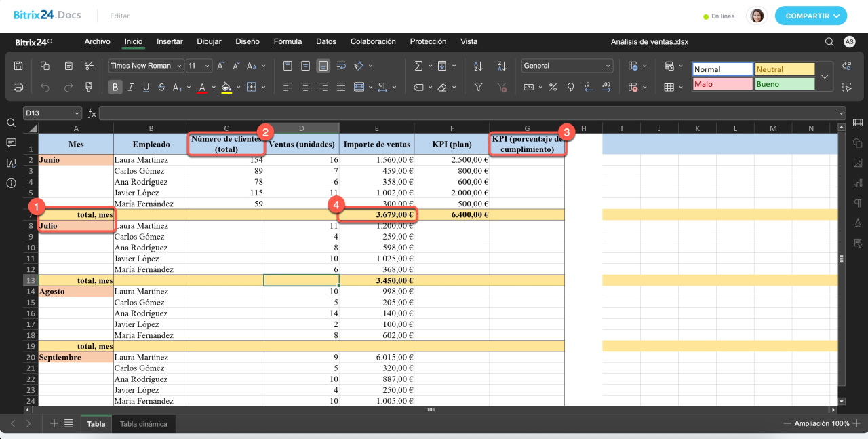Expand the cell styles gallery arrow
Viewport: 868px width, 439px height.
pos(825,77)
